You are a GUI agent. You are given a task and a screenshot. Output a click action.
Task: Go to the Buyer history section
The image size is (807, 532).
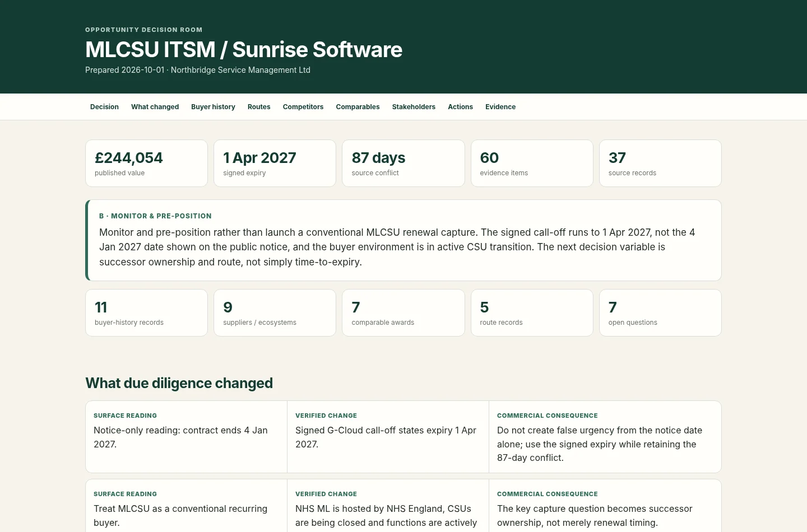pos(213,107)
